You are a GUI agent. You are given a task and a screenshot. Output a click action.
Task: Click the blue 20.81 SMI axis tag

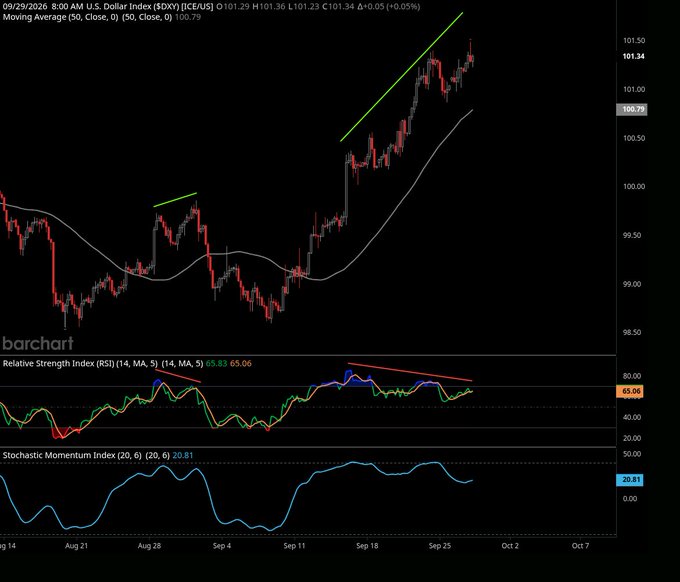tap(630, 480)
